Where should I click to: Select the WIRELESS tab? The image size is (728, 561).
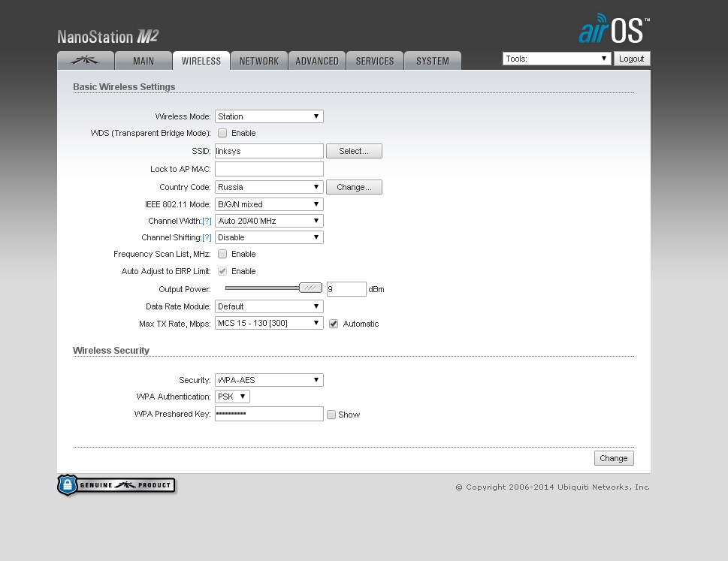pos(201,61)
